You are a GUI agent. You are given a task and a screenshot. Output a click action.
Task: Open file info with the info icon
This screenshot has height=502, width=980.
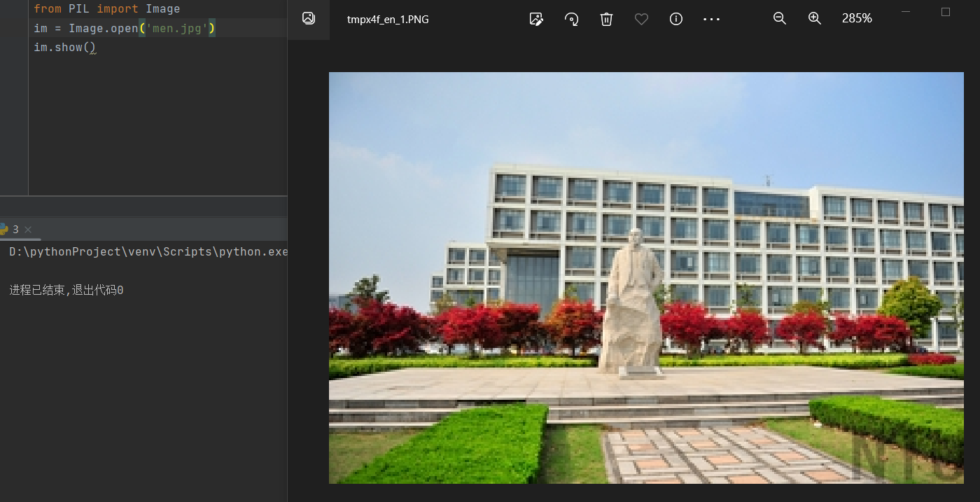coord(675,19)
